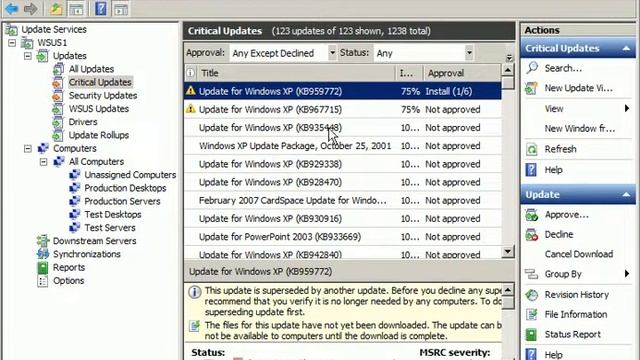The height and width of the screenshot is (360, 640).
Task: Click the update list scroll up arrow
Action: point(507,70)
